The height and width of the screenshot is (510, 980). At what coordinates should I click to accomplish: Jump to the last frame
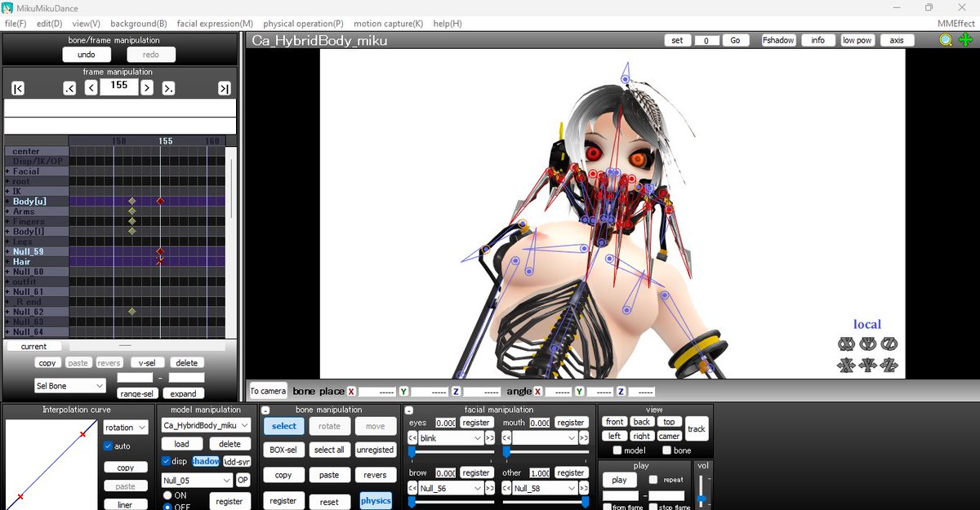[224, 88]
